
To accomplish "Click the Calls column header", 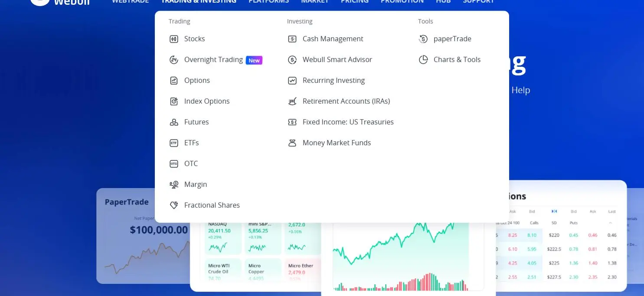I will coord(534,223).
